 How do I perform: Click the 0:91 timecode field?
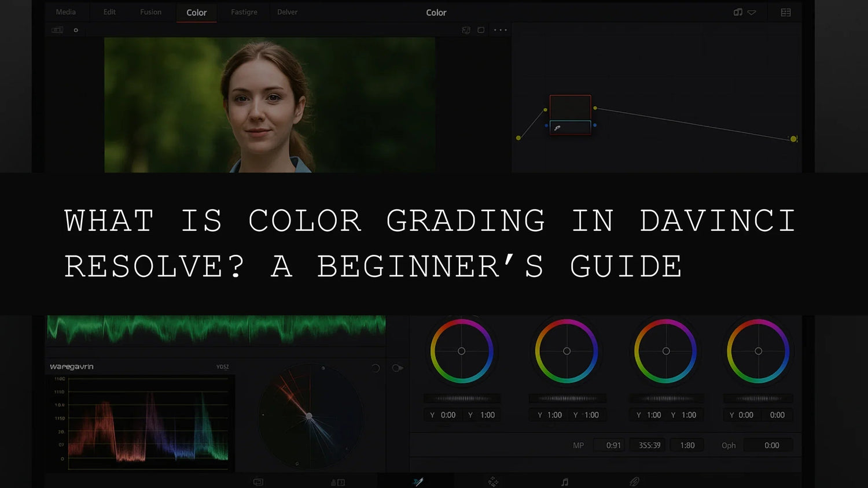coord(610,445)
